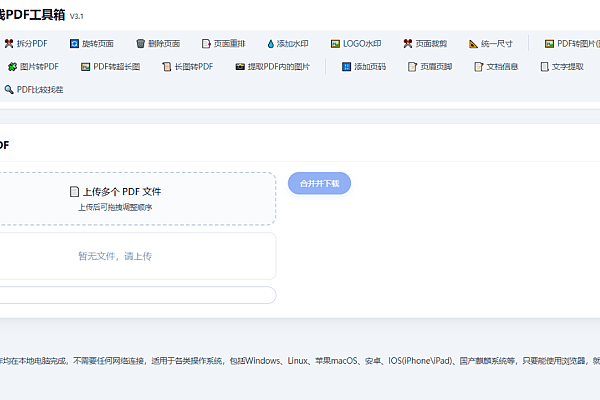Open the 拆分PDF split tool
The image size is (600, 400).
pos(26,44)
